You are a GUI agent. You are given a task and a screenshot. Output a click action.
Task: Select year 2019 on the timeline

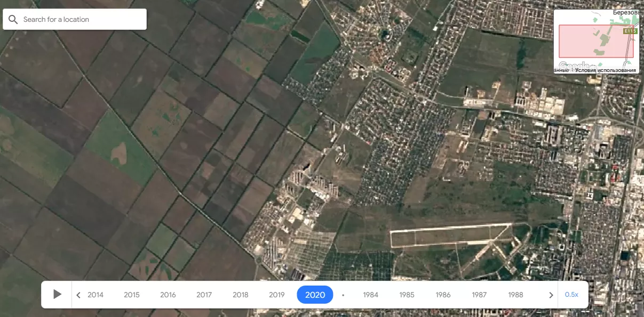click(277, 295)
